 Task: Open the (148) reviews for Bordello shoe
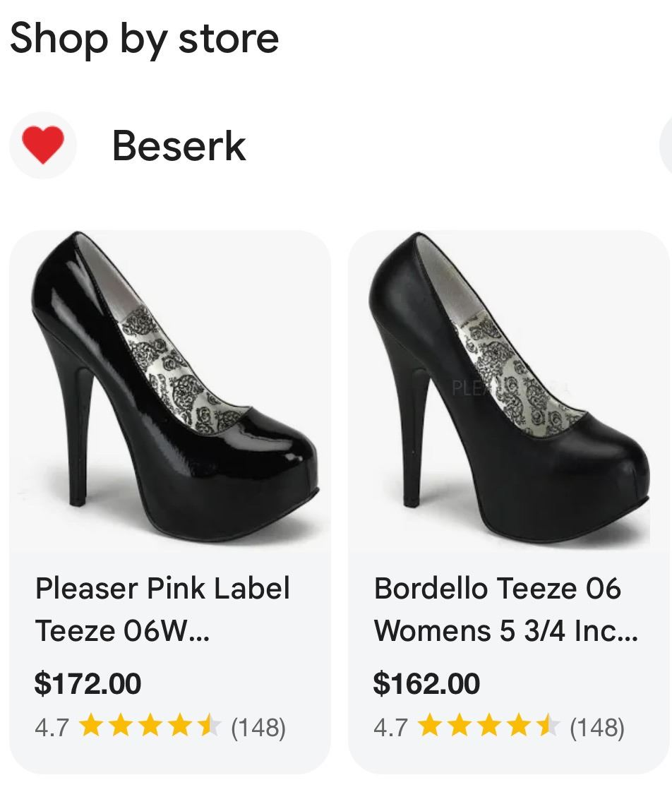[597, 727]
